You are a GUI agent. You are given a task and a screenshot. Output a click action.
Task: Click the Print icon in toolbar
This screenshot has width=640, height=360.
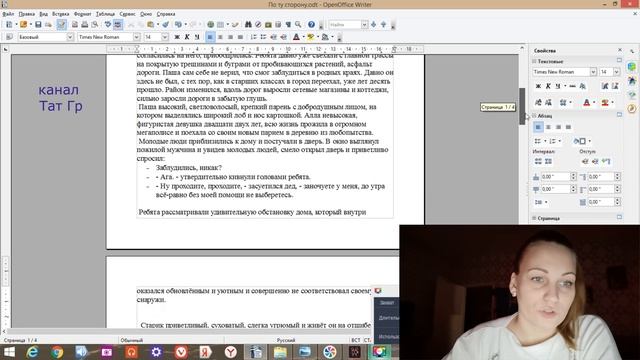coord(84,25)
